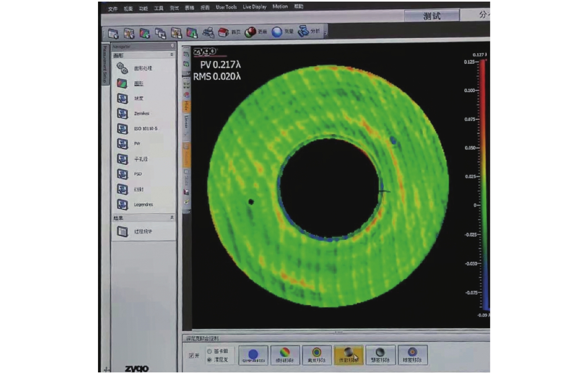Select the 笛卡尔 radio button
Screen dimensions: 588x374
(210, 351)
